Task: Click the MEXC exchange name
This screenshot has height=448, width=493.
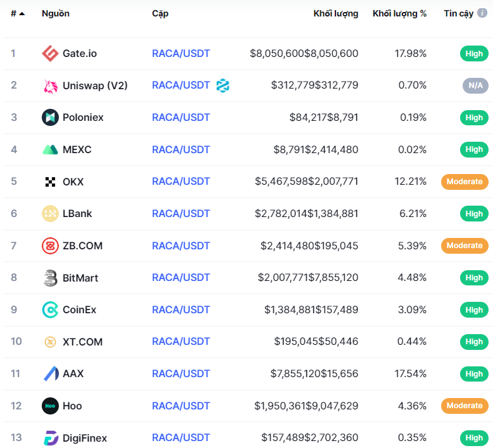Action: tap(77, 149)
